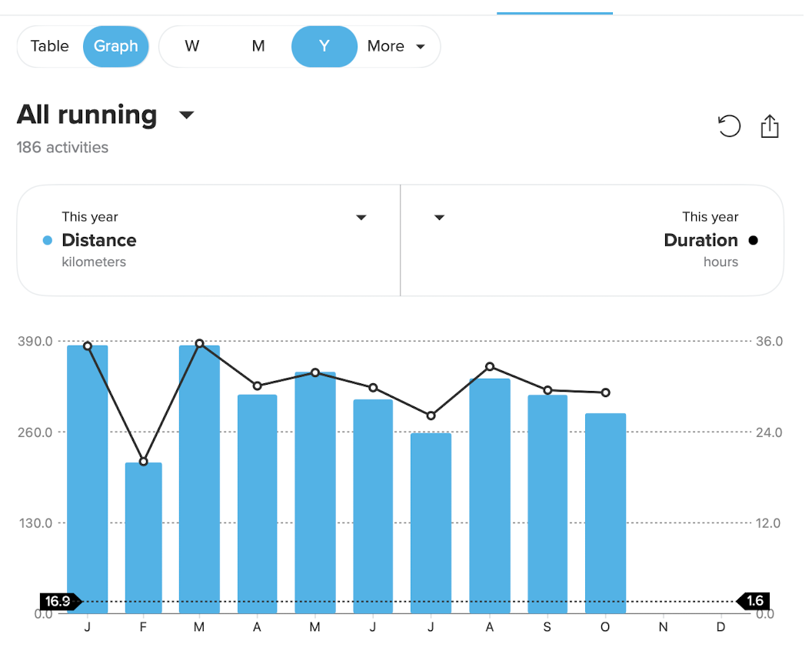This screenshot has width=812, height=651.
Task: Open the More period dropdown
Action: 396,46
